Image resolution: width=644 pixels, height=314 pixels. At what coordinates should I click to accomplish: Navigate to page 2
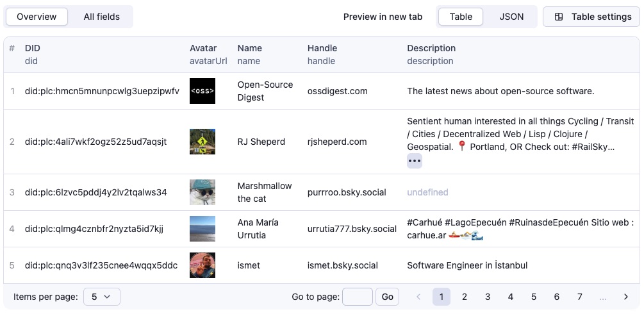[465, 297]
